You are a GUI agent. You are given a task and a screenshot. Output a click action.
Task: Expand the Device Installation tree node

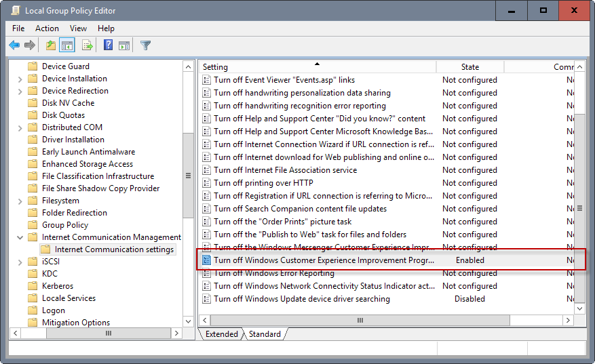20,79
